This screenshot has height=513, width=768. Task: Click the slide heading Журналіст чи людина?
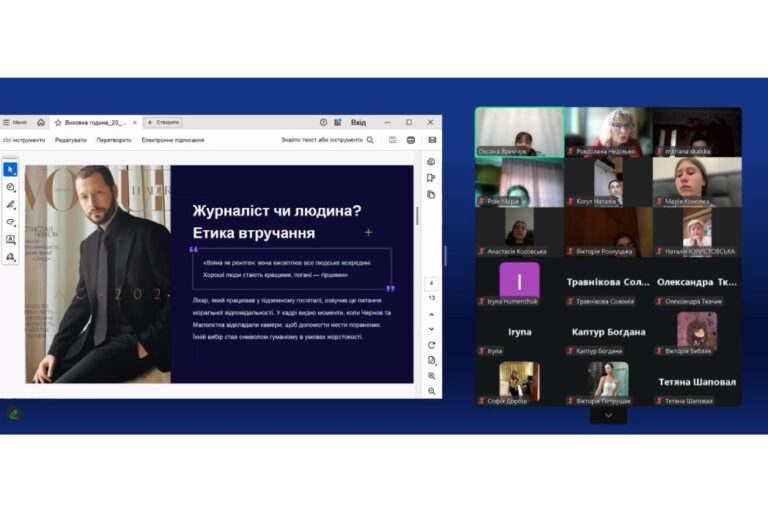(277, 211)
